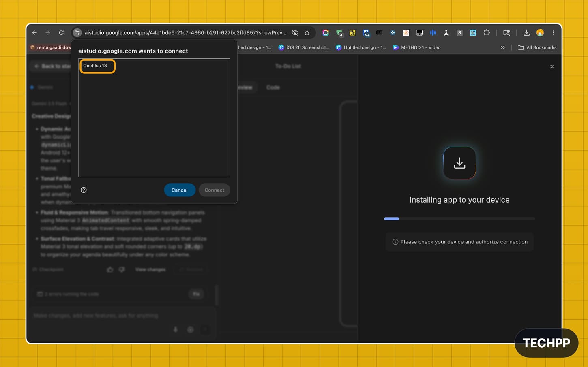The image size is (588, 367).
Task: Open the white figure extension icon
Action: pos(446,33)
